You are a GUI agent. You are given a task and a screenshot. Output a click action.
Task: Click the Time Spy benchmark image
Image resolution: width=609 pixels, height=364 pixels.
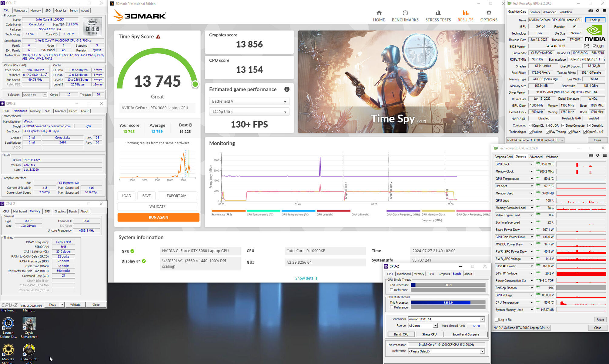click(x=398, y=82)
